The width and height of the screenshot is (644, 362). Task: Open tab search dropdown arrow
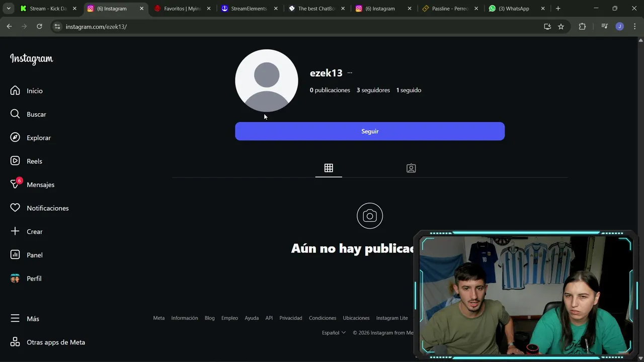pos(9,9)
